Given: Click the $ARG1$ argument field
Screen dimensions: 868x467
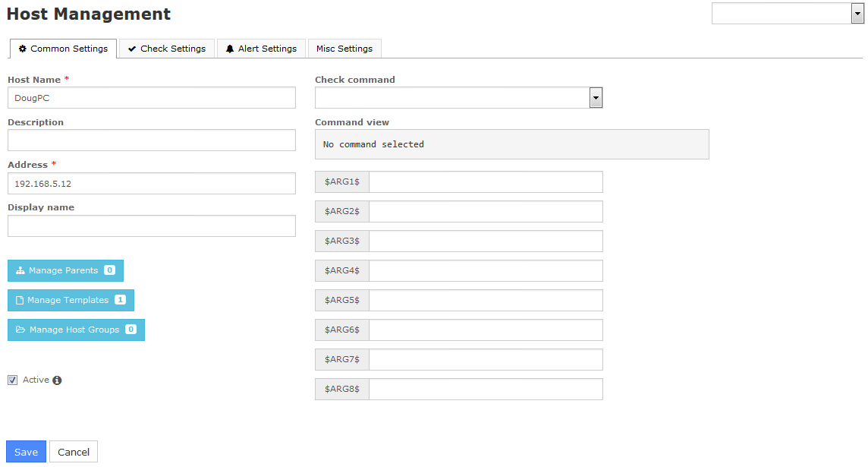Looking at the screenshot, I should coord(486,182).
